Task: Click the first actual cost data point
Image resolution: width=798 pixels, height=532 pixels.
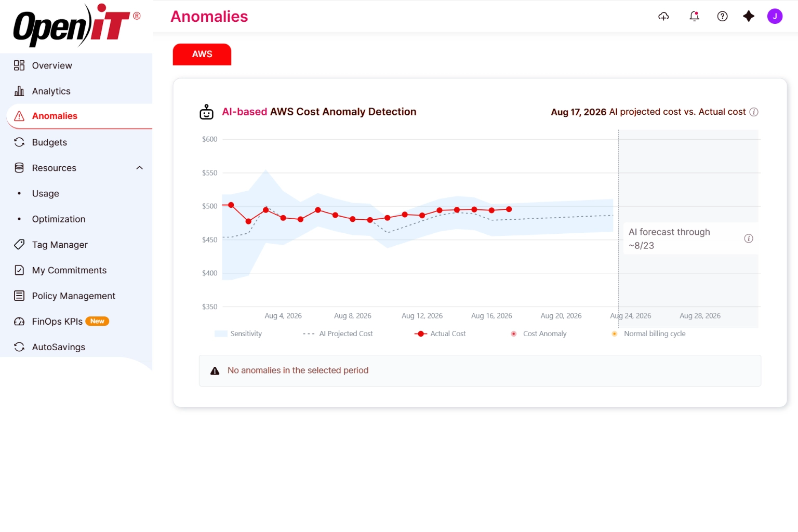Action: 231,205
